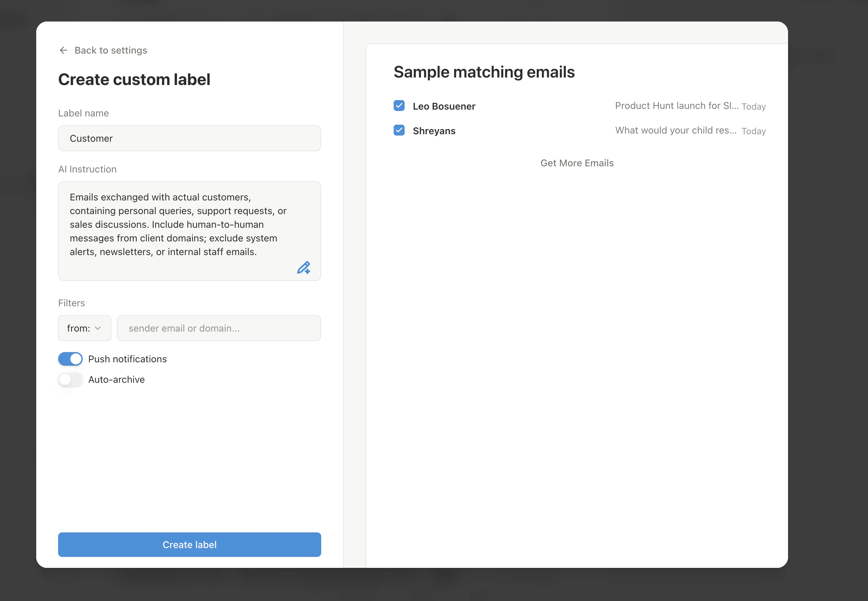Click the Get More Emails link
The width and height of the screenshot is (868, 601).
tap(577, 163)
